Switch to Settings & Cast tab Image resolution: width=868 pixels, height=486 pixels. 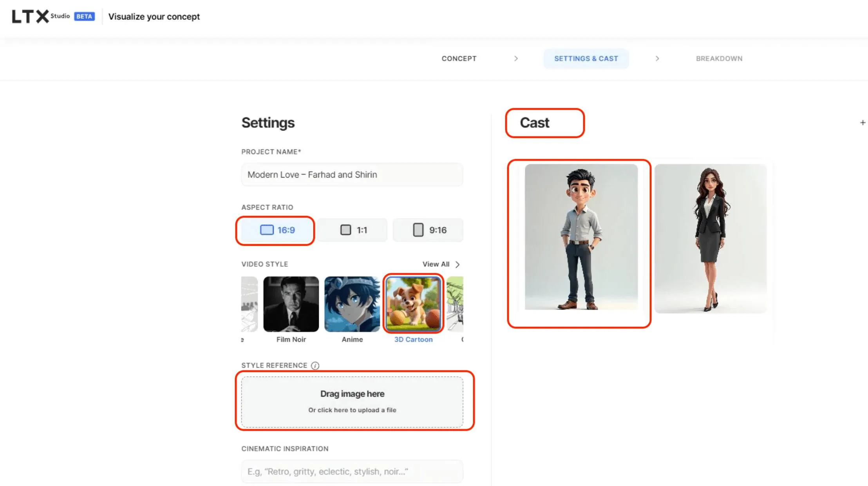586,58
